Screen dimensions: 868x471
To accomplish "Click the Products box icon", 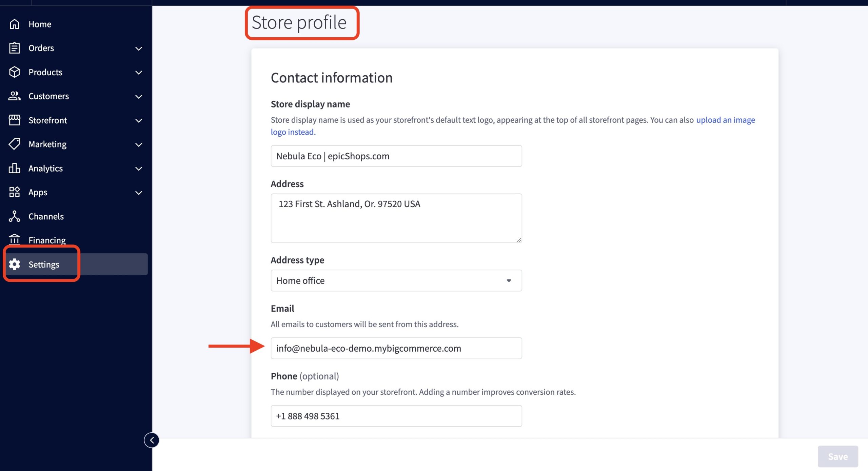I will (14, 72).
